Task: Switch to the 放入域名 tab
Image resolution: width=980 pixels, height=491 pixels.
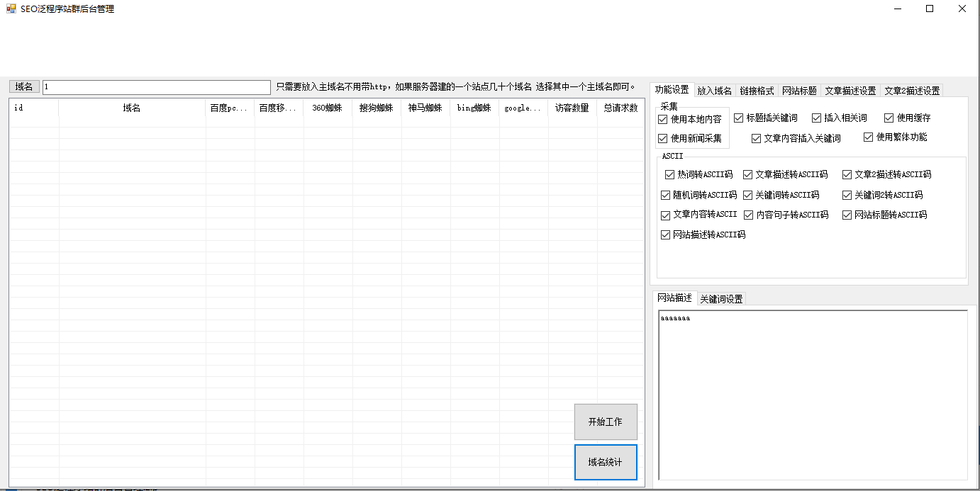Action: pos(714,91)
